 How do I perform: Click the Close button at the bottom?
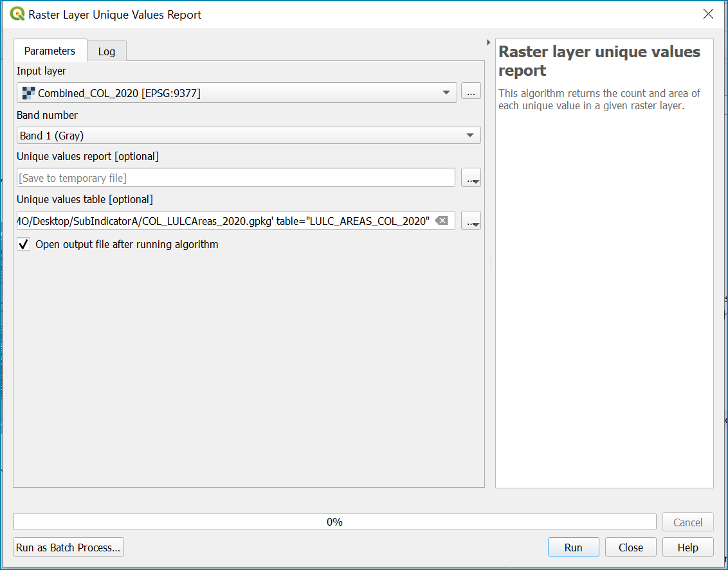coord(630,548)
